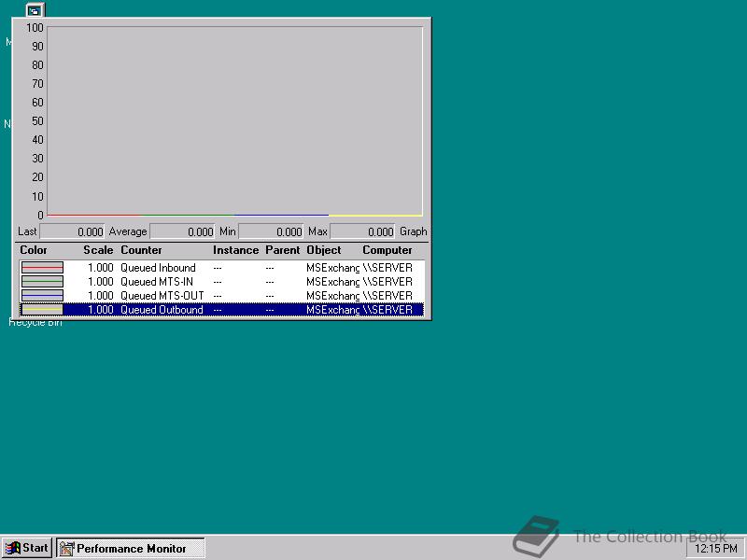Click the yellow Queued Outbound color swatch
This screenshot has width=747, height=560.
point(42,310)
